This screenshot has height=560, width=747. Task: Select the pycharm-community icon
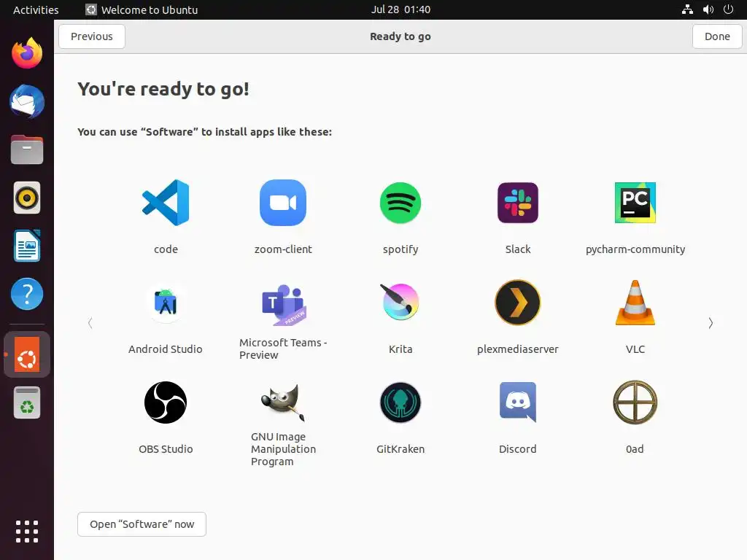(635, 203)
